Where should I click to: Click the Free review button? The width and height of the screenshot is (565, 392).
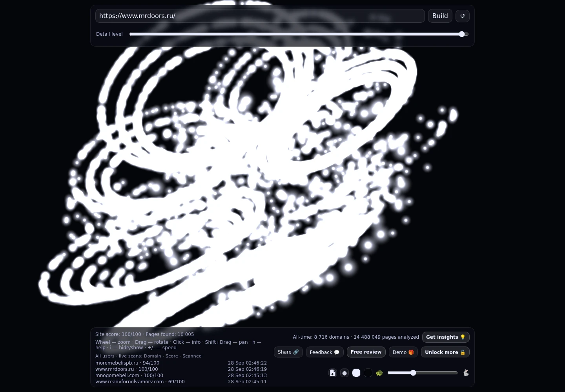(366, 352)
